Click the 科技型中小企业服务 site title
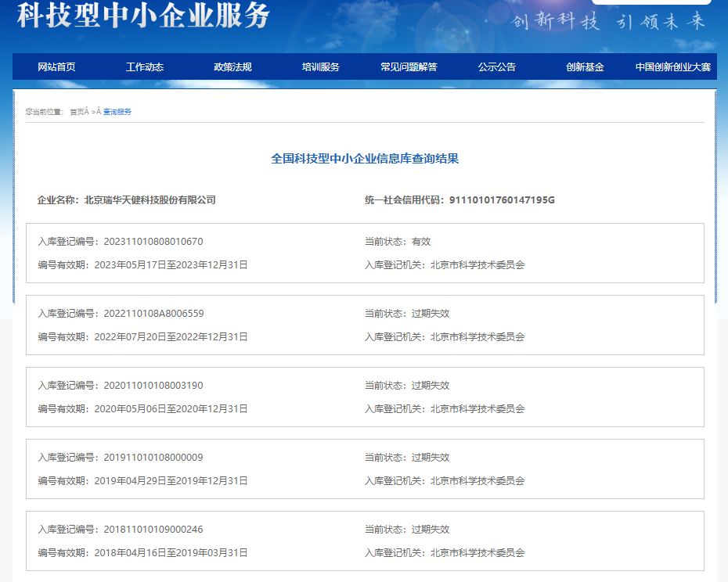Viewport: 728px width, 582px height. tap(143, 15)
